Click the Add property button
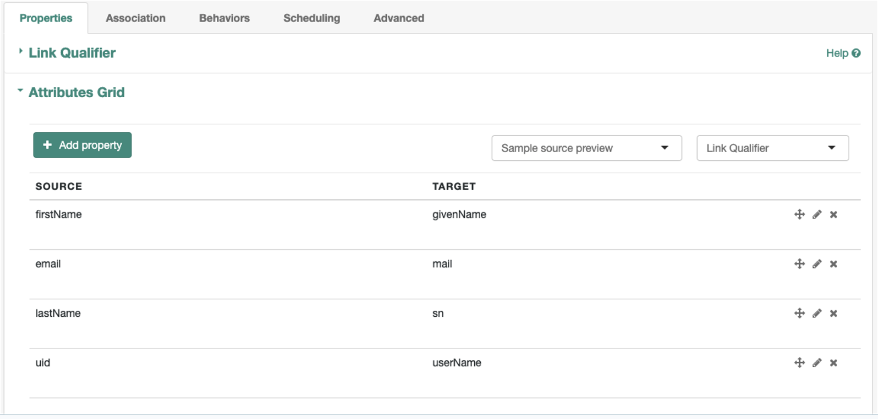Screen dimensions: 878x419 tap(82, 145)
